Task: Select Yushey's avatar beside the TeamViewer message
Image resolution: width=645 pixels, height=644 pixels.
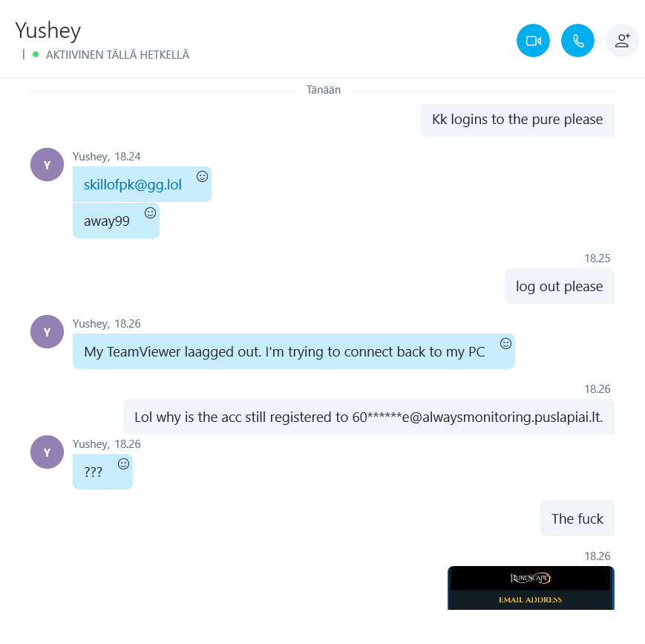Action: coord(47,331)
